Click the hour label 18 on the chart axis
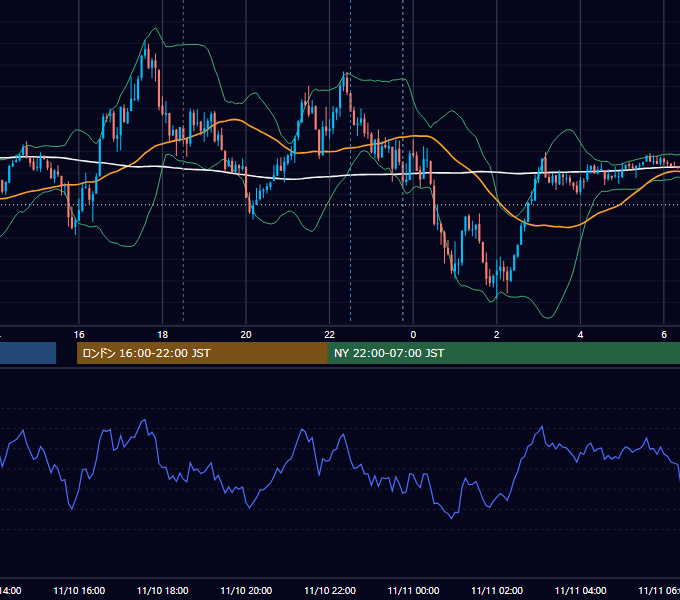The image size is (680, 600). point(163,335)
